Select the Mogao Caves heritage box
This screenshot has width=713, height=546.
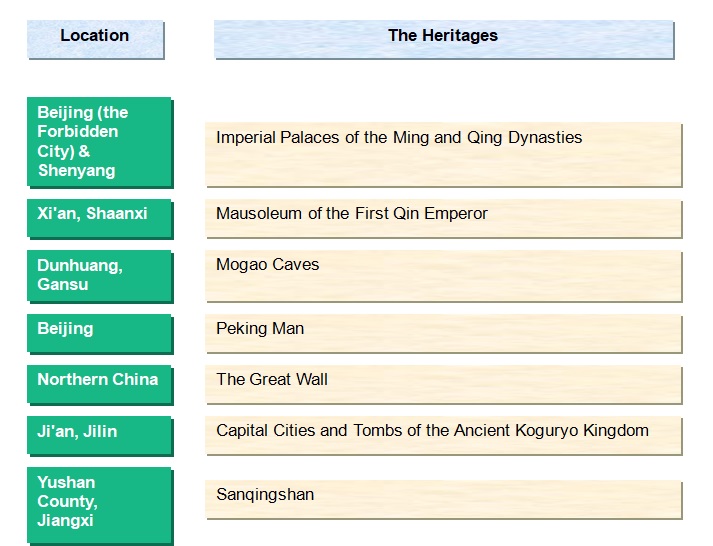[443, 275]
